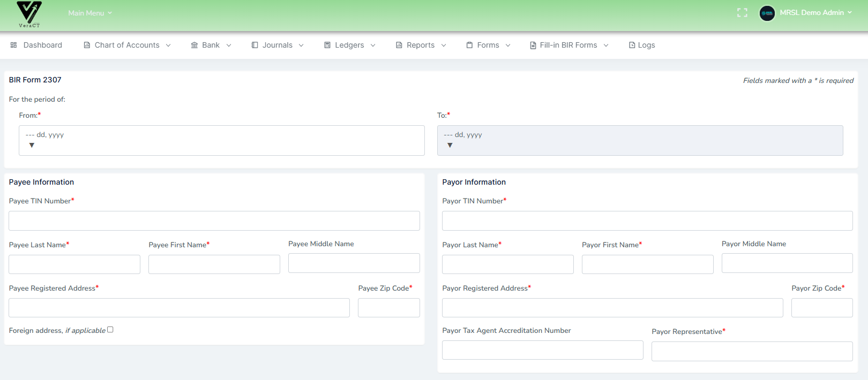
Task: Toggle fullscreen mode icon
Action: click(x=742, y=13)
